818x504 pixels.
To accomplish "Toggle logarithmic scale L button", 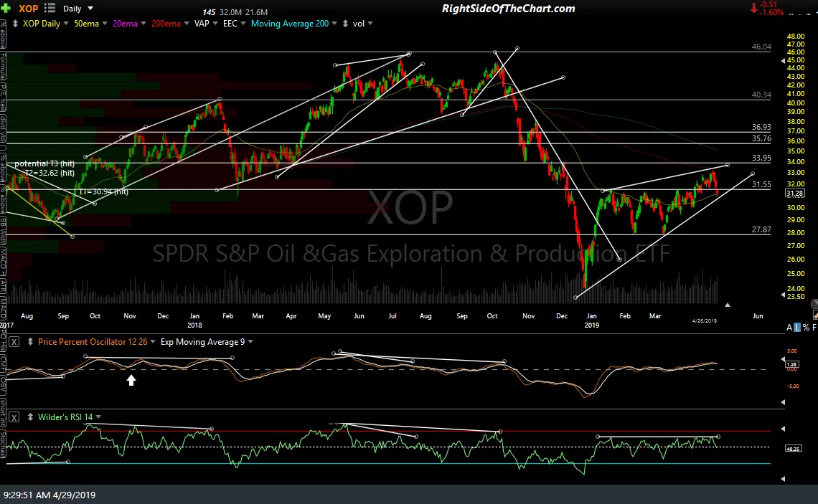I will pyautogui.click(x=797, y=328).
